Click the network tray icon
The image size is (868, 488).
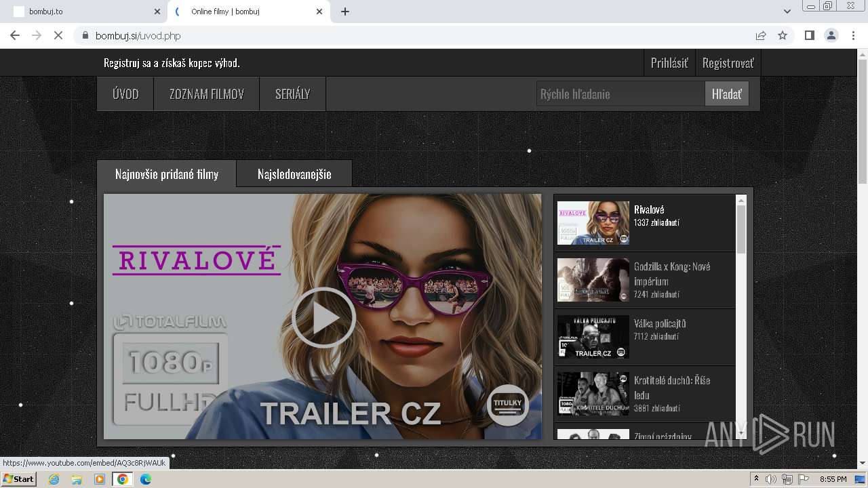coord(787,479)
